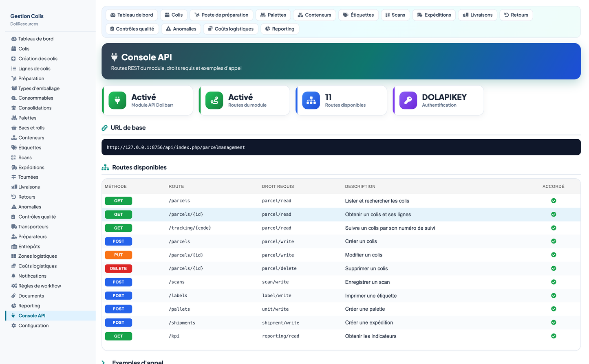Click the "unit/write" permission cell
The image size is (589, 364).
click(x=275, y=309)
